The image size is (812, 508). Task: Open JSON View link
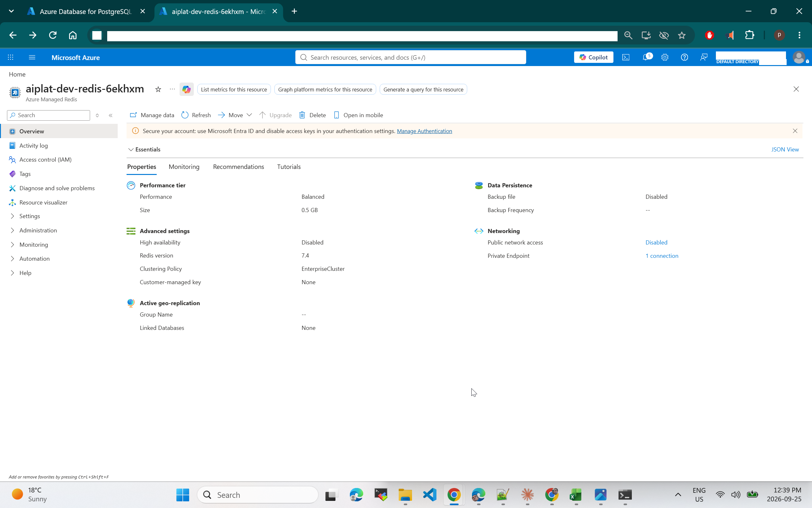click(785, 150)
